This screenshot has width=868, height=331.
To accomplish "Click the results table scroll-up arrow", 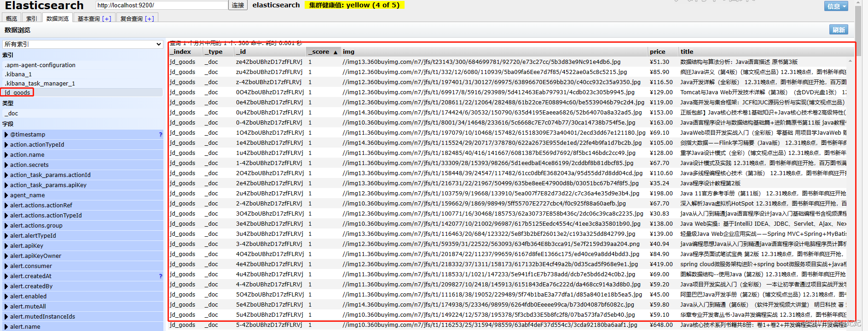I will tap(850, 61).
